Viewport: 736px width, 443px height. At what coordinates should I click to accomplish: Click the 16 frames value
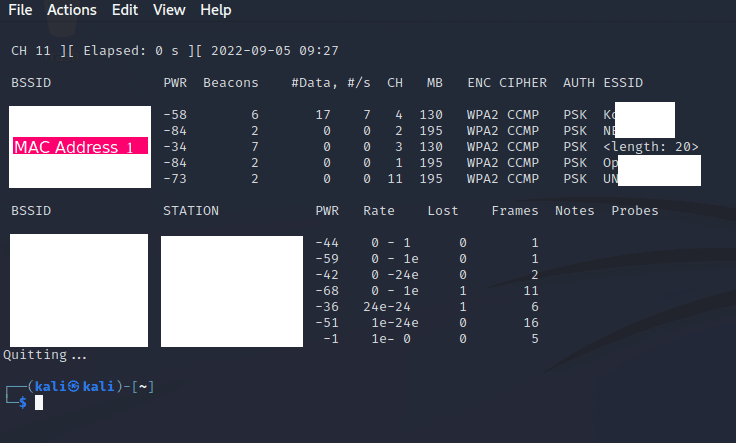point(531,323)
